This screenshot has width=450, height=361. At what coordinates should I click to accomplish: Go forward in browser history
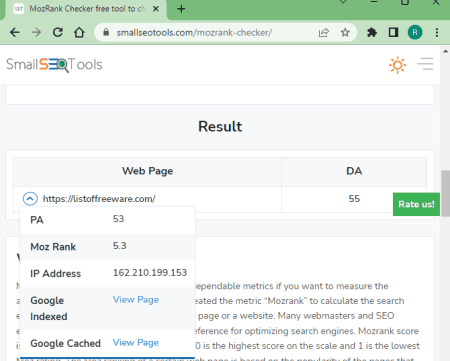pyautogui.click(x=36, y=32)
